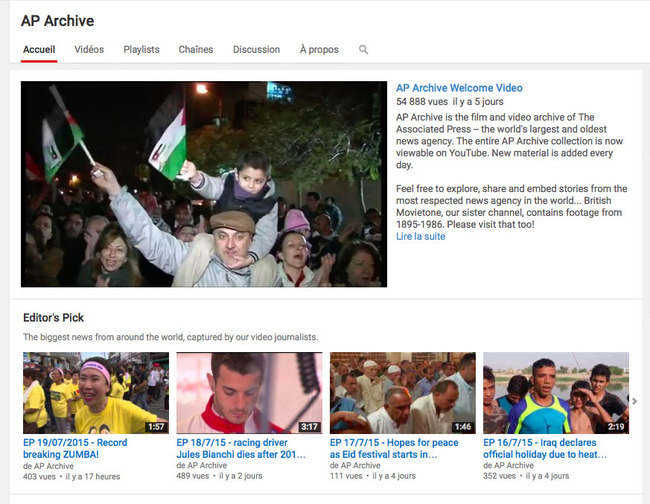Viewport: 650px width, 504px height.
Task: Open the AP Archive Welcome Video title link
Action: tap(459, 88)
